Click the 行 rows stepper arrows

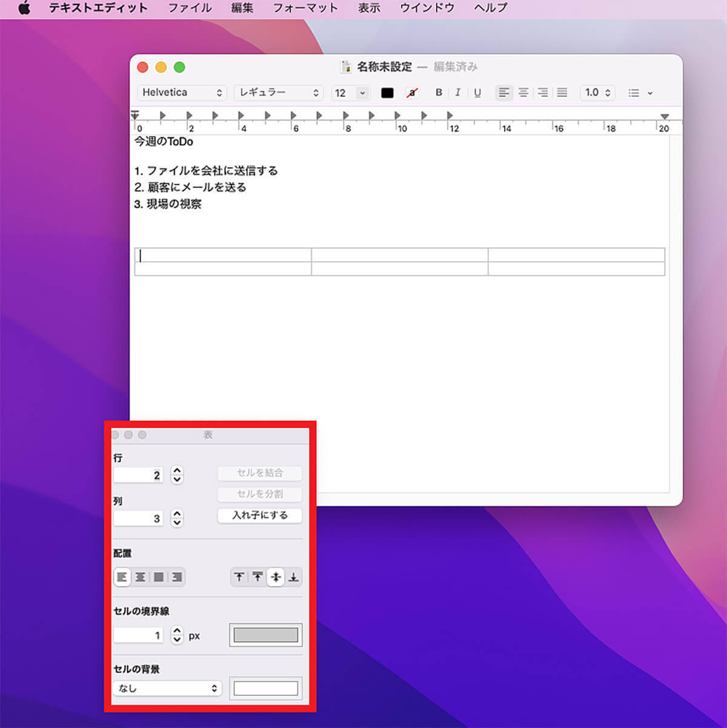(177, 474)
